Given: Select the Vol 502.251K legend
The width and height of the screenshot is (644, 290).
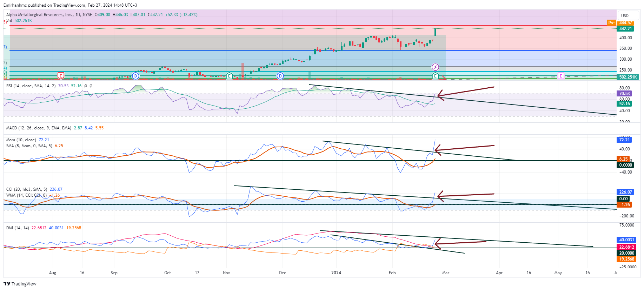Looking at the screenshot, I should [x=19, y=21].
